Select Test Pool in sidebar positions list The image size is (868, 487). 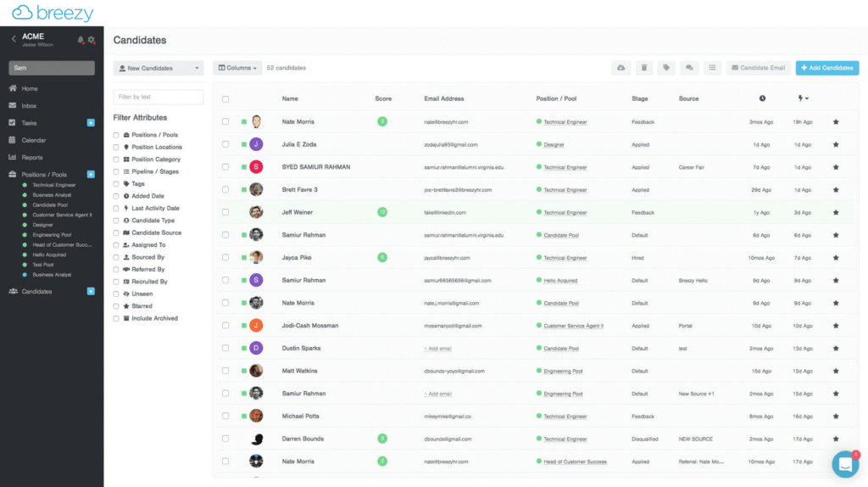click(x=42, y=265)
